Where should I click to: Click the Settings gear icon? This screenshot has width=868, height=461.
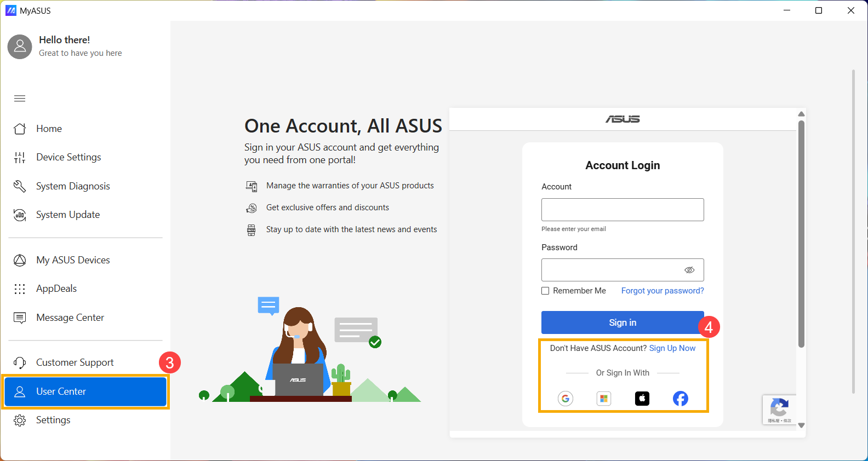pyautogui.click(x=20, y=420)
